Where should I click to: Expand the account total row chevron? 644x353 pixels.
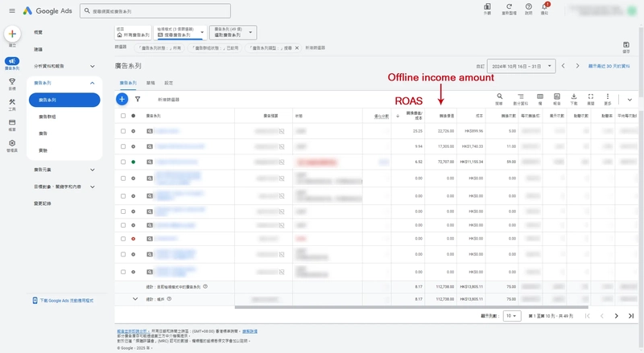pos(135,299)
